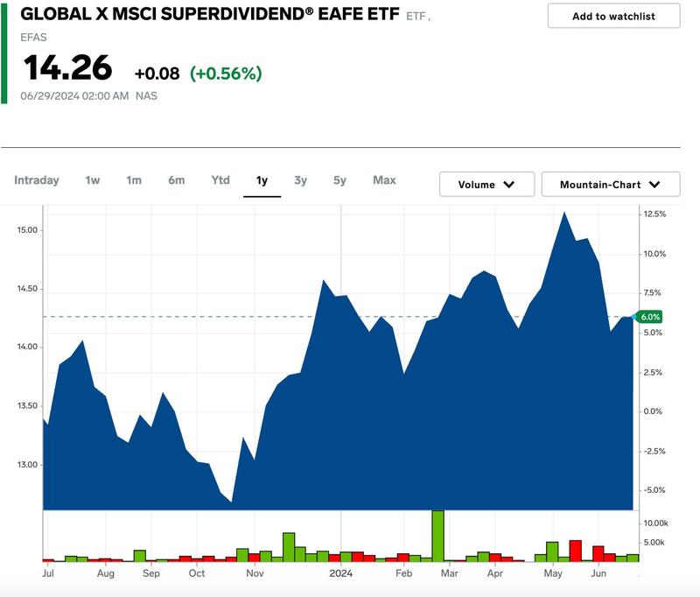Click the +0.08 price change value
Screen dimensions: 700x597
point(157,74)
